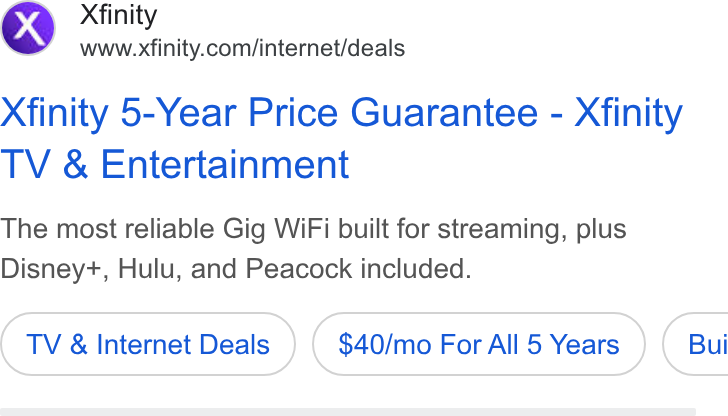The height and width of the screenshot is (416, 728).
Task: Click the word streaming in description
Action: (502, 230)
